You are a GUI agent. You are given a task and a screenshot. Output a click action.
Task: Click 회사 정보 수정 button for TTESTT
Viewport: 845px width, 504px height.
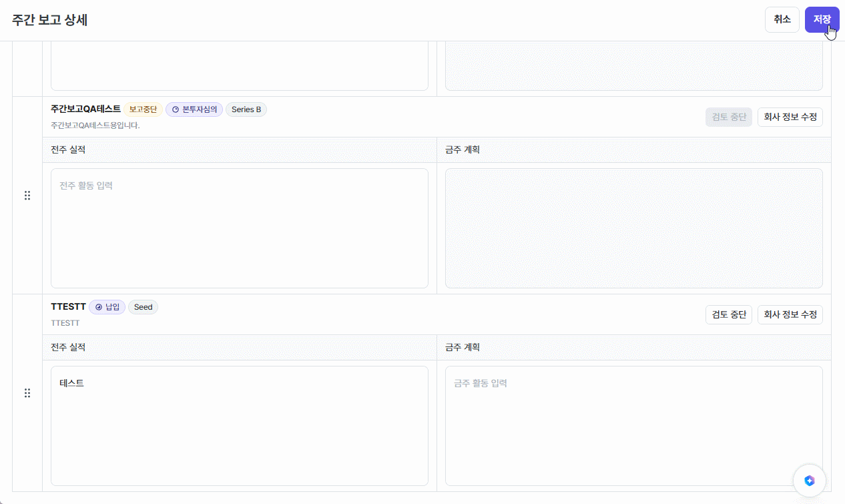coord(790,314)
